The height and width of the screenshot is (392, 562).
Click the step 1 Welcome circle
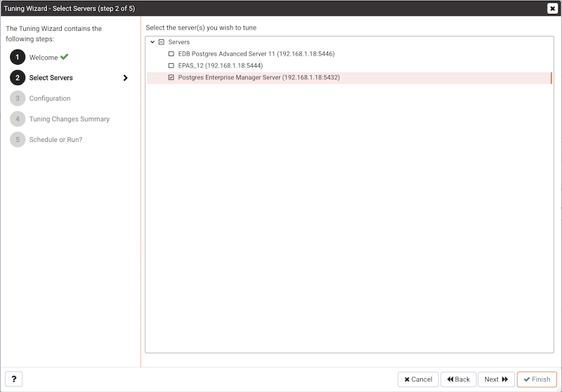(x=18, y=57)
